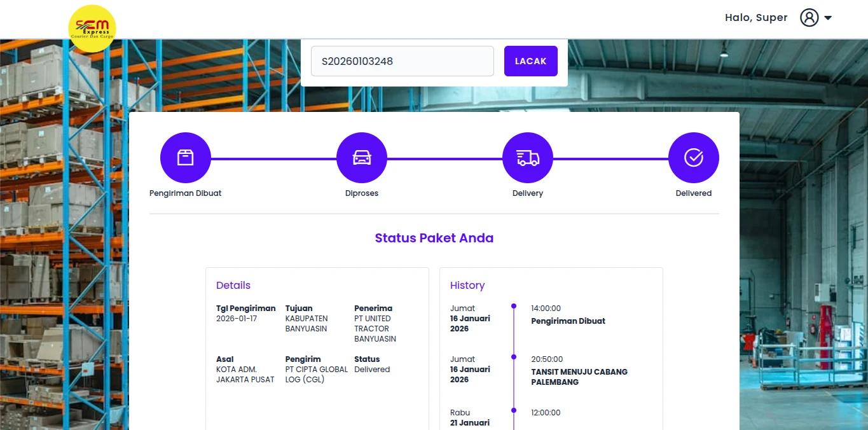This screenshot has height=430, width=868.
Task: Click the 'Asal' label
Action: pos(225,359)
